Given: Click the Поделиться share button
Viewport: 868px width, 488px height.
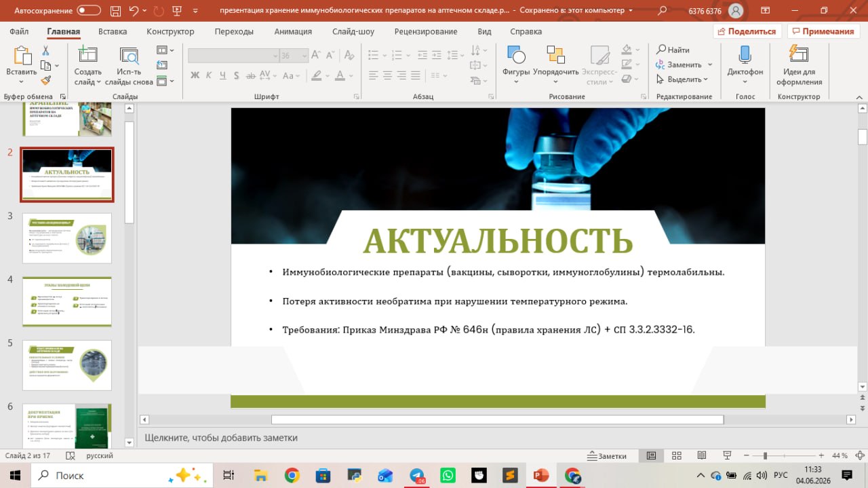Looking at the screenshot, I should (747, 31).
